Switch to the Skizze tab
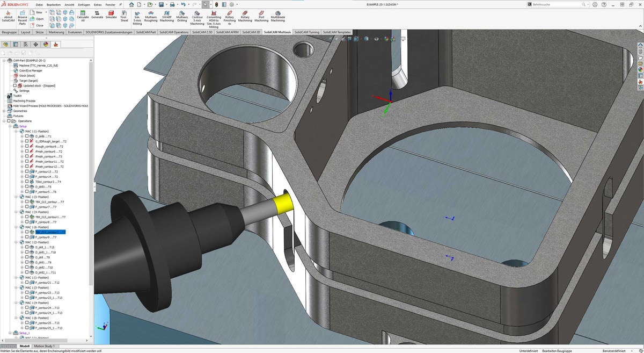 (40, 32)
